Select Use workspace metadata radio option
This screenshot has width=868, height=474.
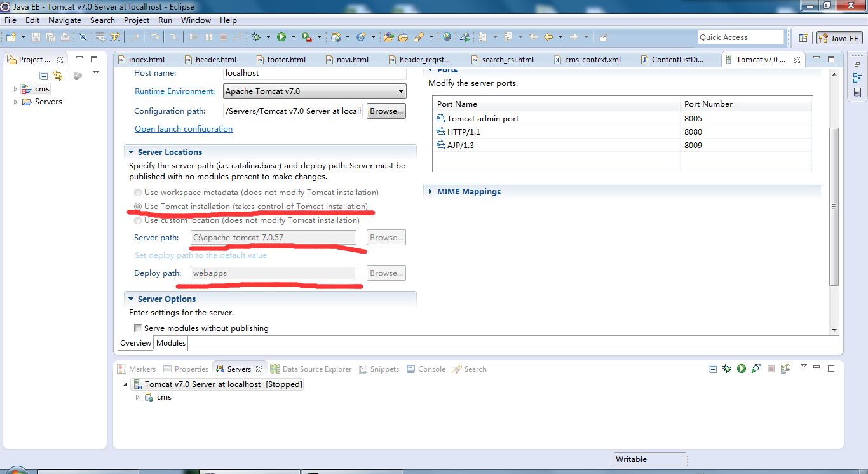(x=138, y=193)
